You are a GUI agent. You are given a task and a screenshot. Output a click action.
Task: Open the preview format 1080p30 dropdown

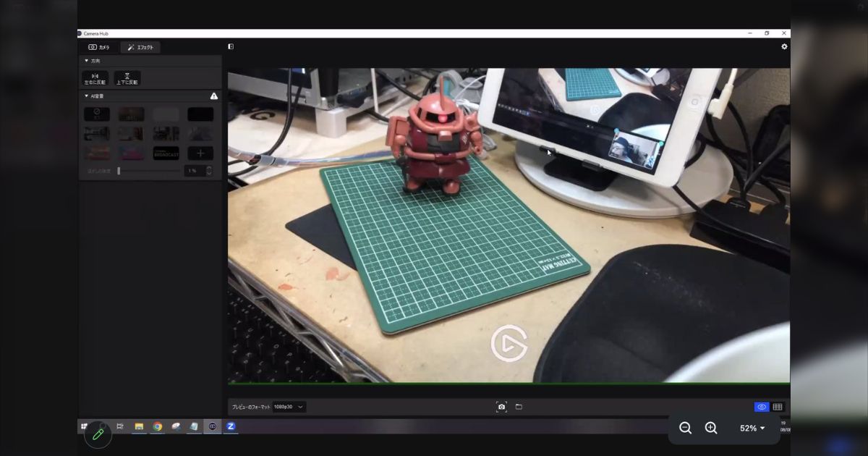point(289,407)
